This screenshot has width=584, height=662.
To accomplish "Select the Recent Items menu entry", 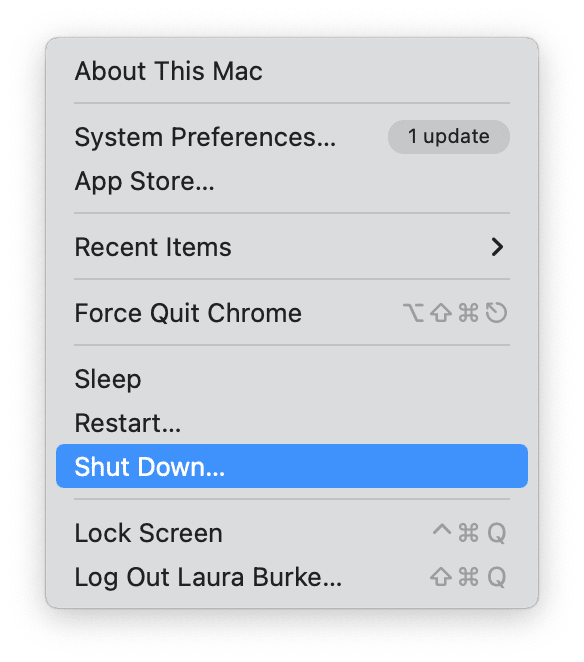I will coord(292,247).
